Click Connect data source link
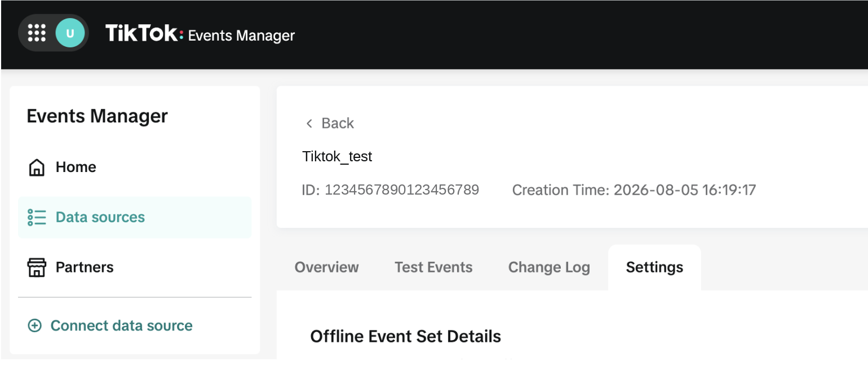868x370 pixels. point(121,326)
